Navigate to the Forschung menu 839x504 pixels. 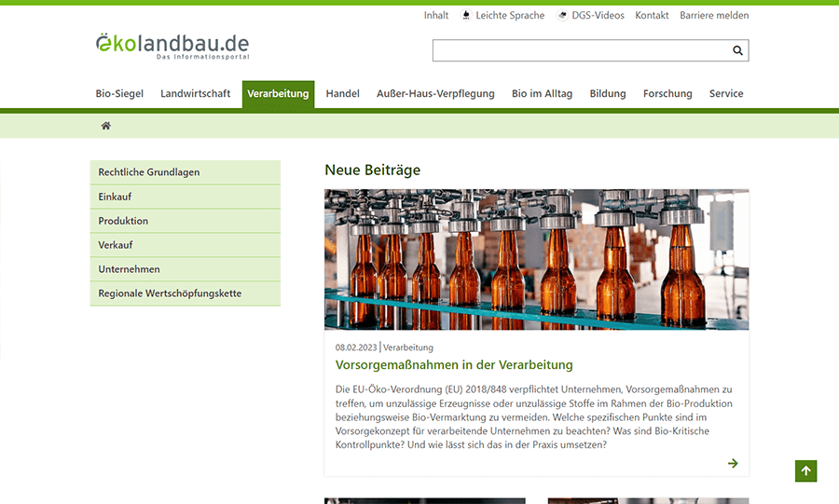pos(667,94)
